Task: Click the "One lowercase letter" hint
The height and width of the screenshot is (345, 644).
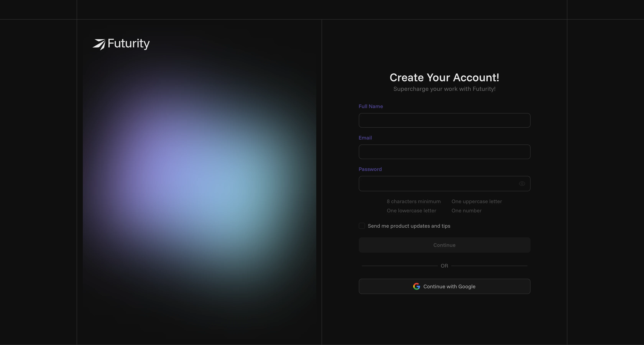Action: (412, 210)
